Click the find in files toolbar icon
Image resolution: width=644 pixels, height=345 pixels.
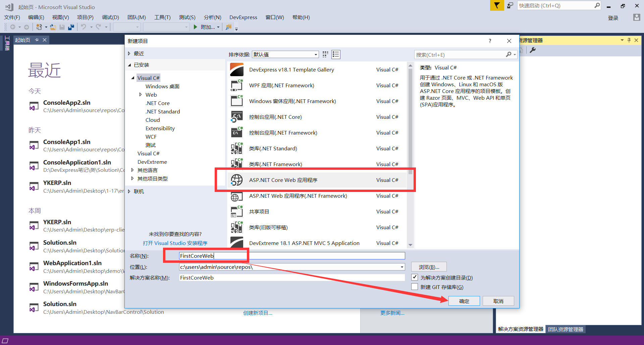click(228, 27)
